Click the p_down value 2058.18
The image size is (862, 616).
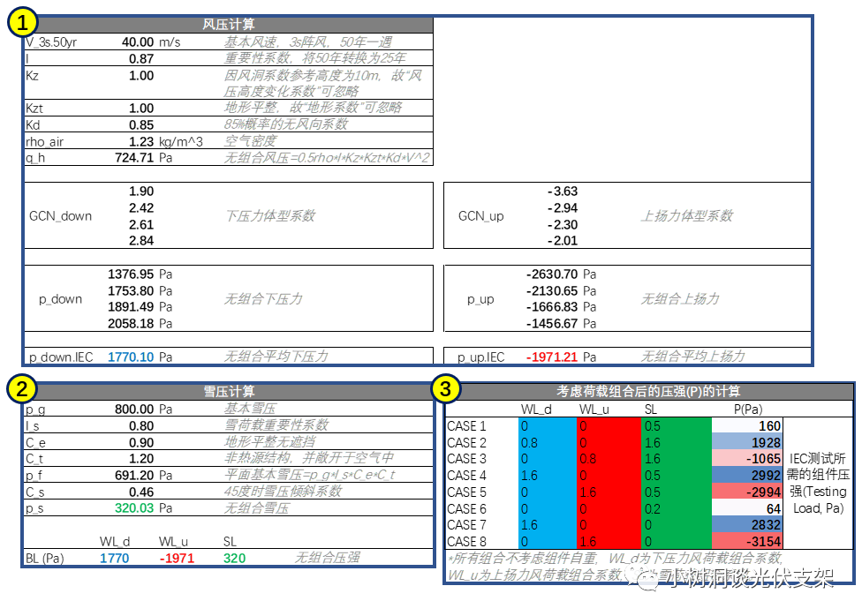[131, 324]
